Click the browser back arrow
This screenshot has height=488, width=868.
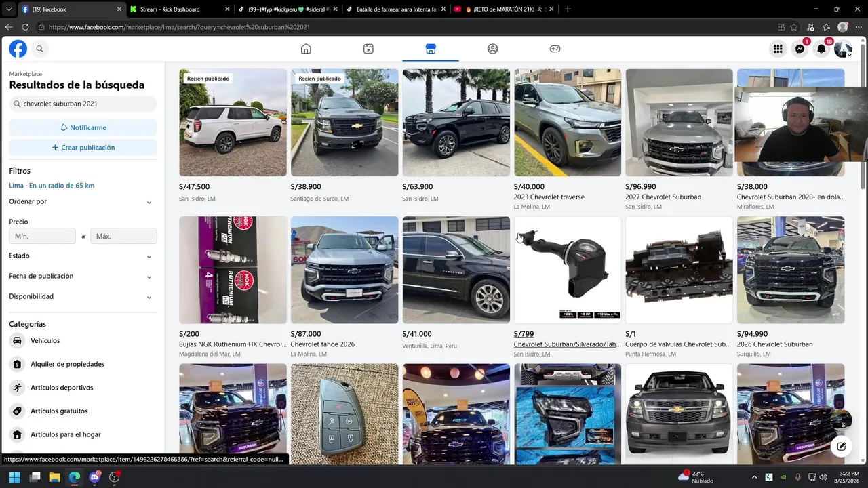[x=9, y=27]
